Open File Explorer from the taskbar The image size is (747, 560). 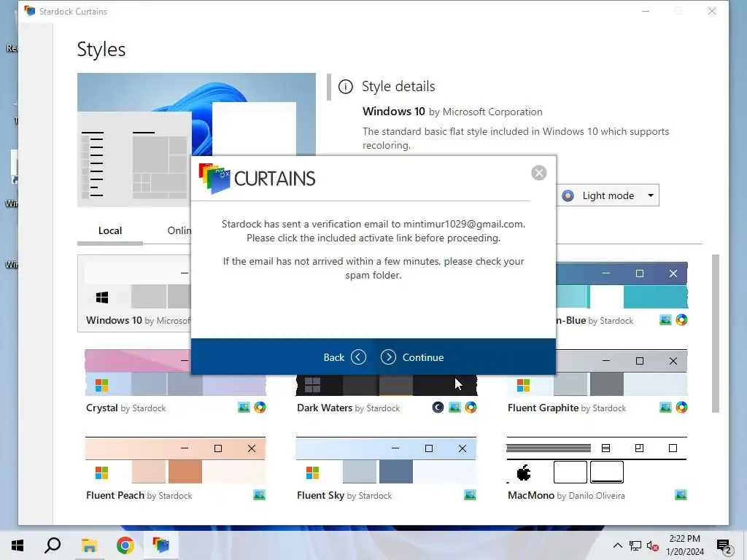89,545
